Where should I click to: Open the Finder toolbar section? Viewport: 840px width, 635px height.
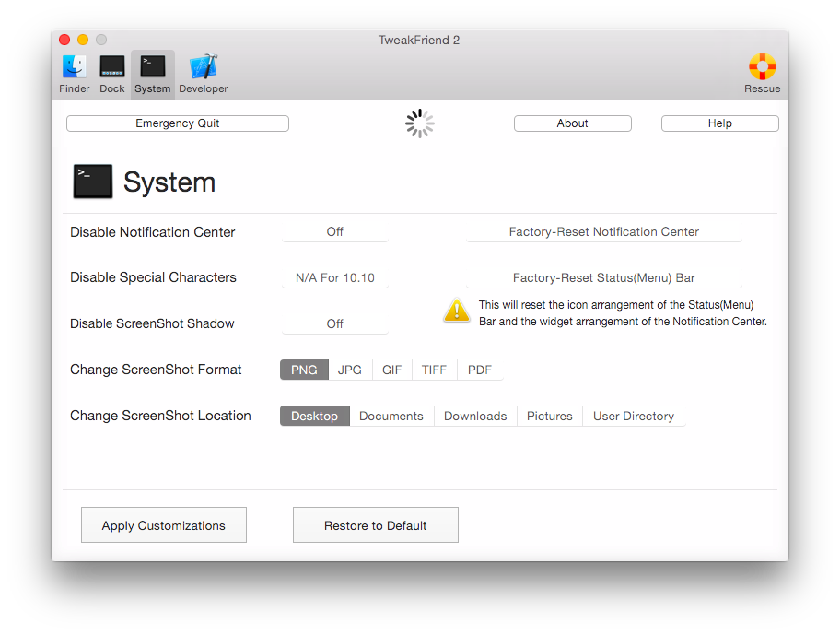[74, 75]
